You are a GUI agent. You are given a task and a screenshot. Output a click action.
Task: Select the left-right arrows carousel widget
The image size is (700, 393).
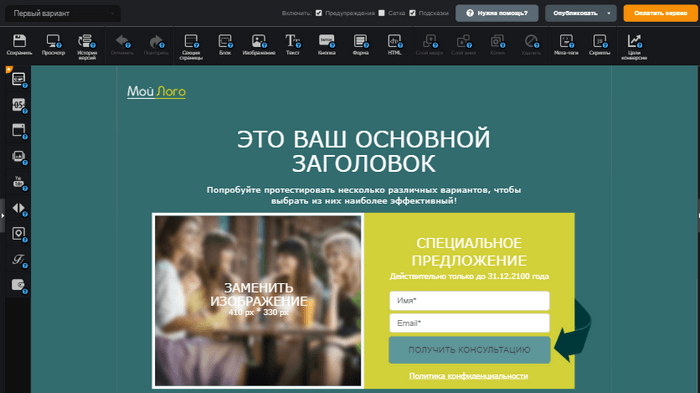click(19, 208)
